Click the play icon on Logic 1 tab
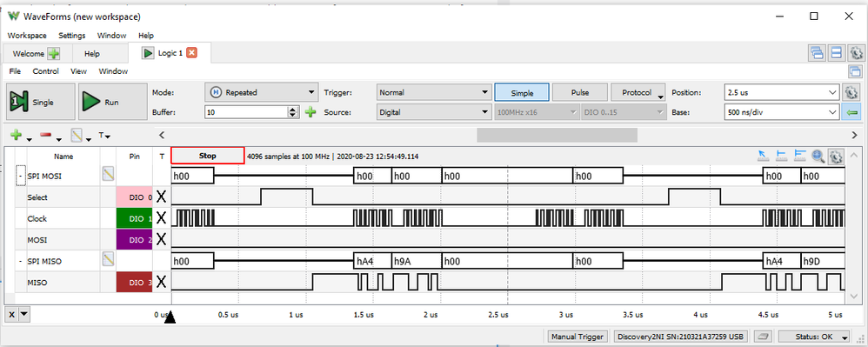Image resolution: width=868 pixels, height=347 pixels. [x=148, y=53]
